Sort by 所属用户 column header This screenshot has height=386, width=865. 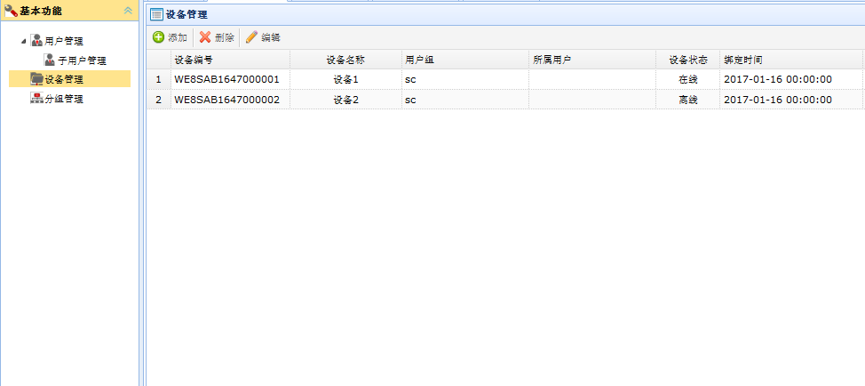pos(592,60)
